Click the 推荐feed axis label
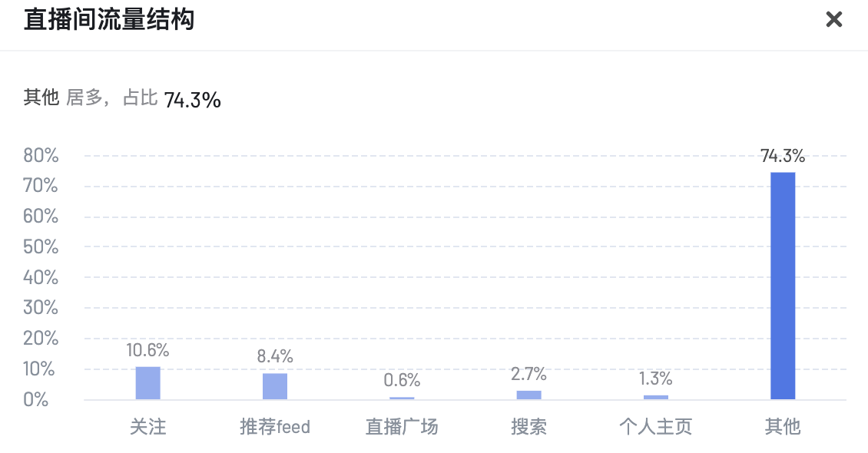Screen dimensions: 868x453 click(274, 426)
